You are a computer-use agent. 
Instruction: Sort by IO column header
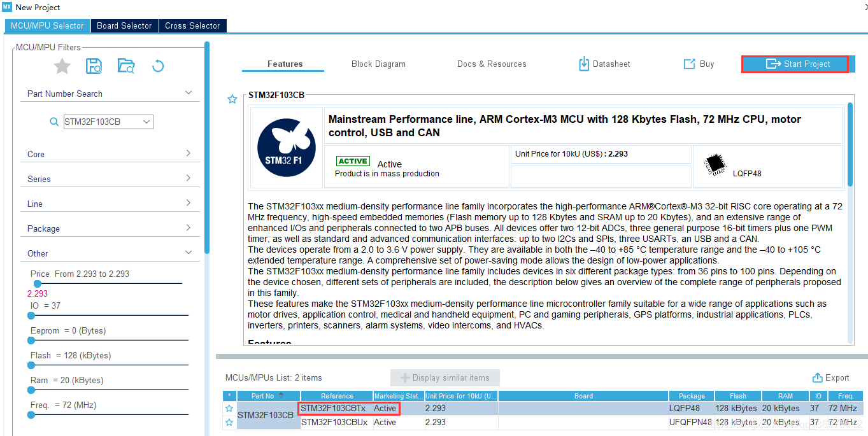tap(818, 396)
